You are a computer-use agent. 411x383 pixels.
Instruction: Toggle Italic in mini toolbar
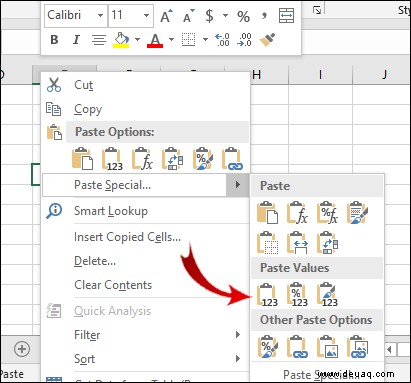coord(76,40)
